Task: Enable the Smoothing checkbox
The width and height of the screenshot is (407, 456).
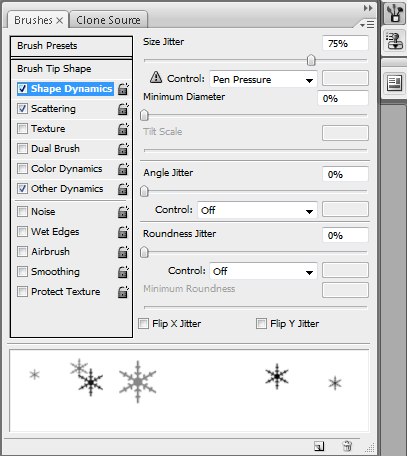Action: tap(22, 272)
